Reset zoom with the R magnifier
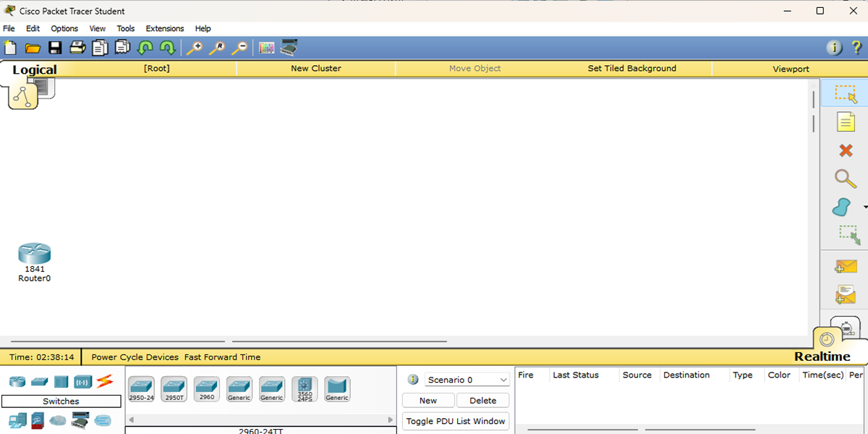Screen dimensions: 868x434 pos(216,48)
